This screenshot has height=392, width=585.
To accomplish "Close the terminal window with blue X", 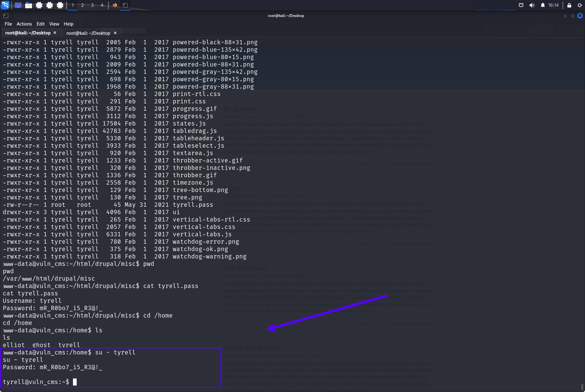I will 580,16.
